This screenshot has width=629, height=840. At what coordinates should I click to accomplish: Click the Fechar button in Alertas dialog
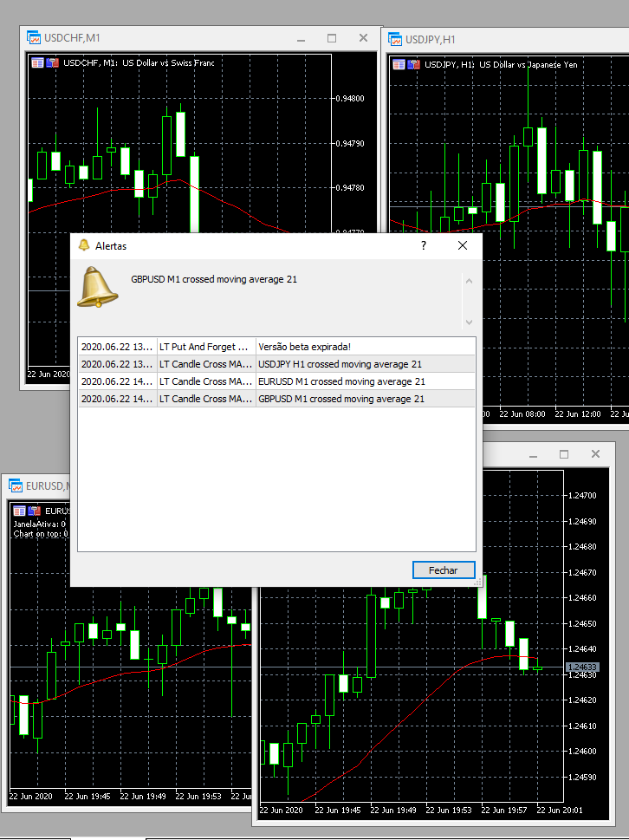coord(444,570)
